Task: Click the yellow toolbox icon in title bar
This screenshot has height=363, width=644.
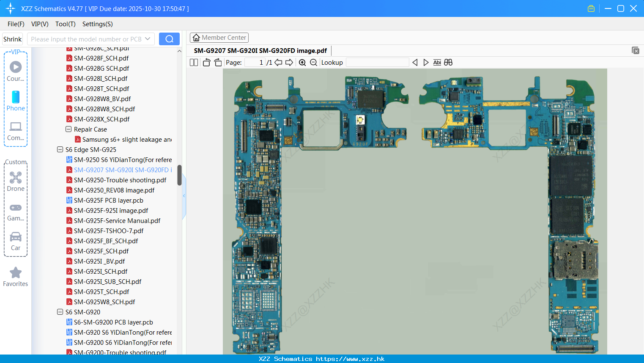Action: 591,8
